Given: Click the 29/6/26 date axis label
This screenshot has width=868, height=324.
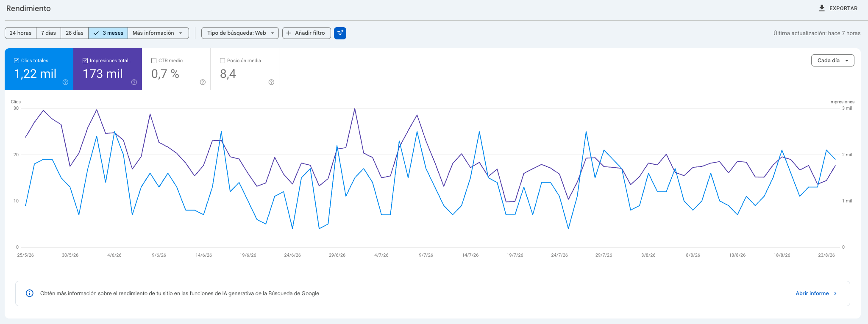Looking at the screenshot, I should [337, 255].
